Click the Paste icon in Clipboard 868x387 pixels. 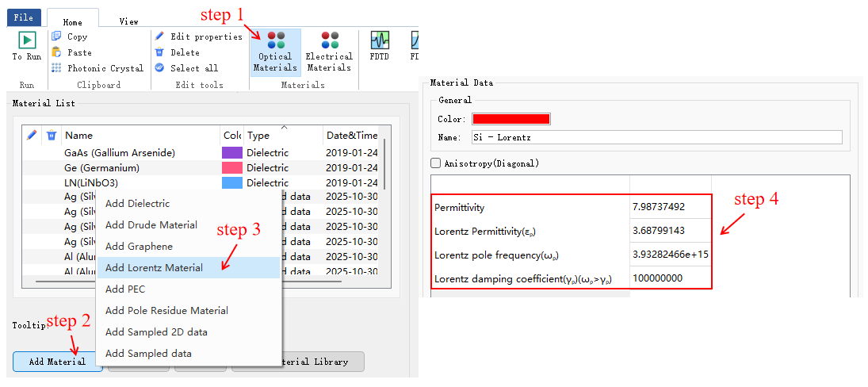(56, 52)
